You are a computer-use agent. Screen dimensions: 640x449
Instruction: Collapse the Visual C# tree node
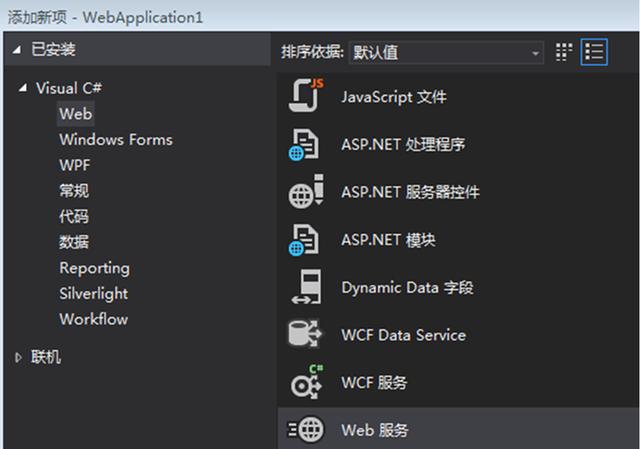tap(23, 88)
